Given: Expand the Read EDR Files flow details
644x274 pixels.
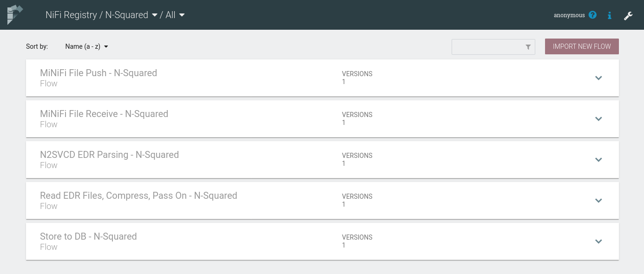Looking at the screenshot, I should coord(598,201).
